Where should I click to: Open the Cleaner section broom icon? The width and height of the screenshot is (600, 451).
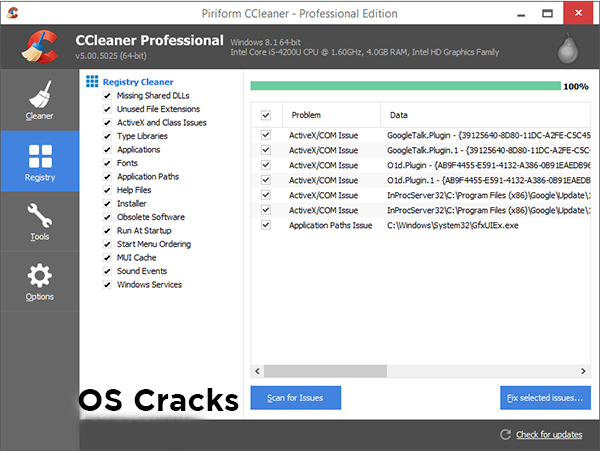click(x=40, y=94)
